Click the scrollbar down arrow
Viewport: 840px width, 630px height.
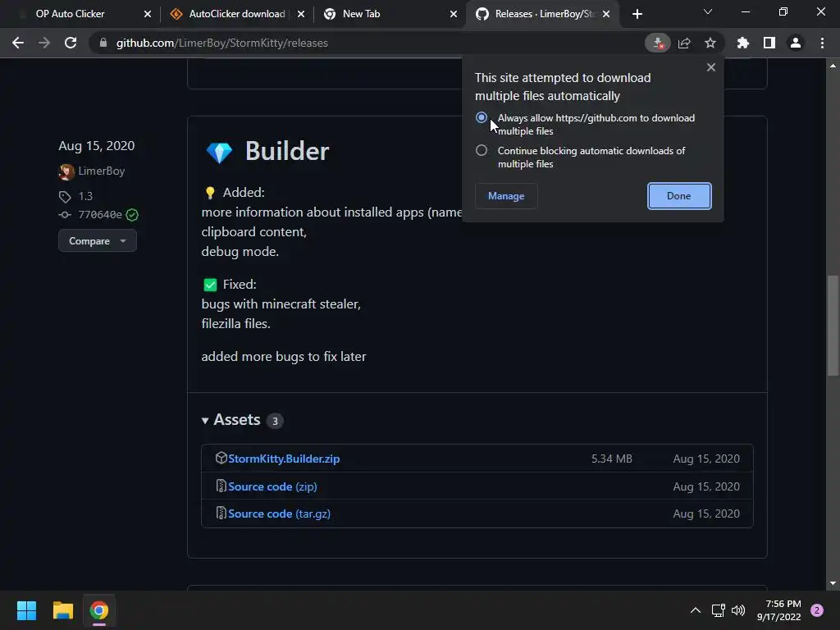click(x=833, y=583)
